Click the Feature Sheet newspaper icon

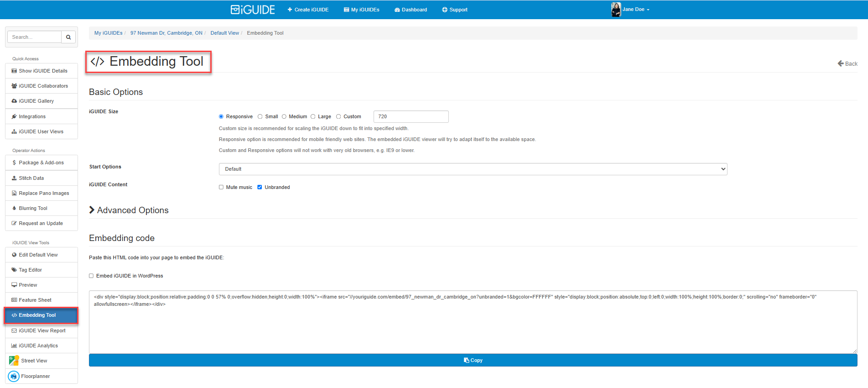(x=14, y=300)
